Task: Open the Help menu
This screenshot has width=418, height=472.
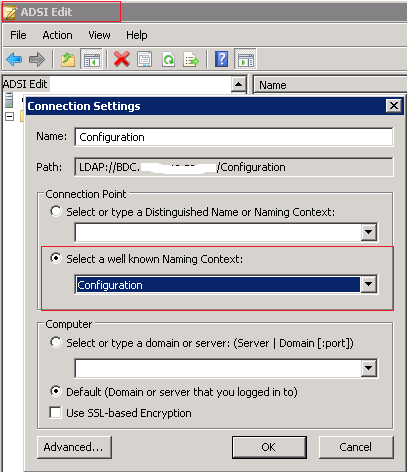Action: [137, 35]
